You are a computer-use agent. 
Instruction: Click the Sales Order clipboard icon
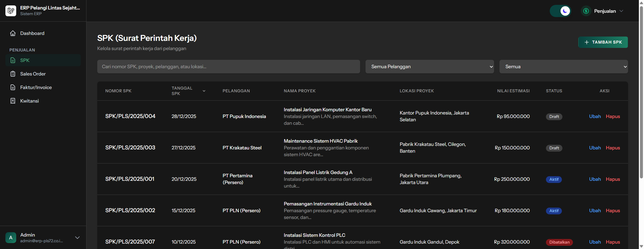[13, 74]
